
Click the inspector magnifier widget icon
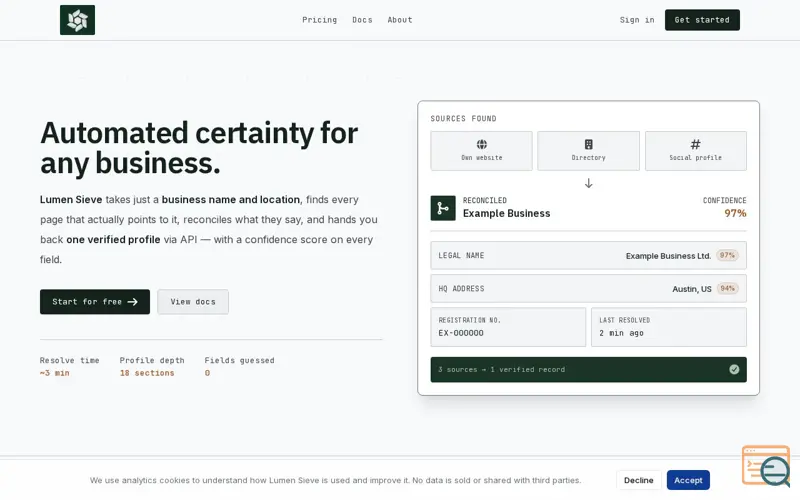[x=766, y=466]
